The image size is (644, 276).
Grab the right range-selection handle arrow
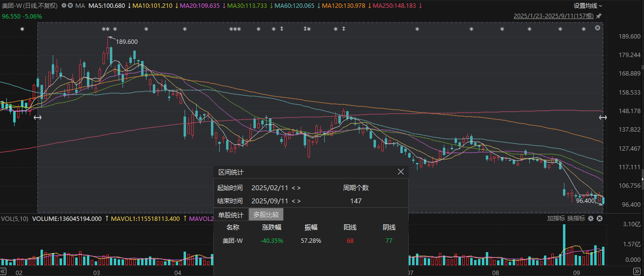(603, 117)
